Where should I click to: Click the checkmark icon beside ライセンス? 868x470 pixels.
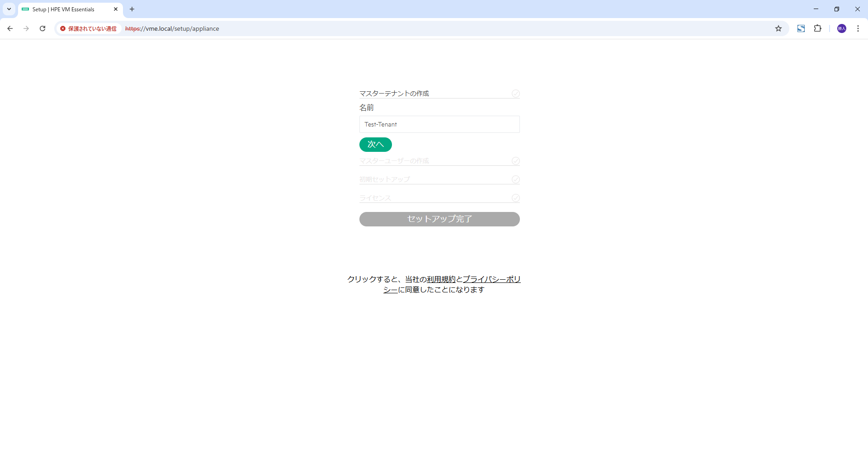(x=516, y=198)
